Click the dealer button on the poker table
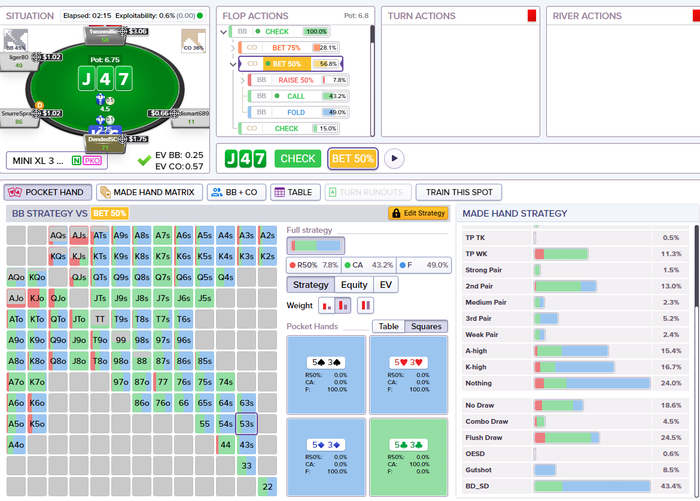The image size is (700, 501). 40,105
